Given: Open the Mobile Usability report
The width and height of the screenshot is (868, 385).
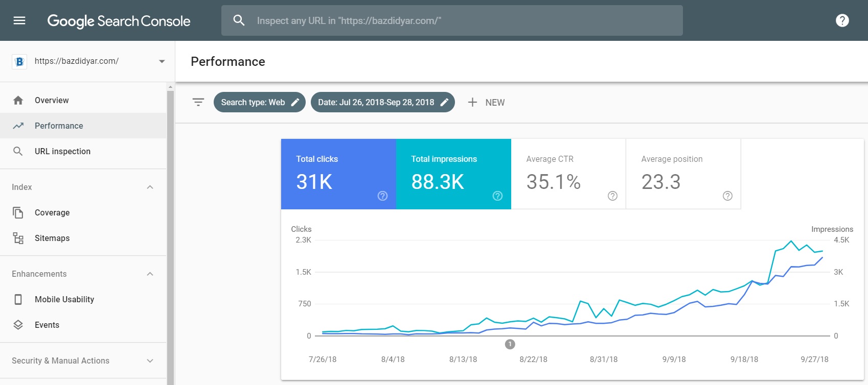Looking at the screenshot, I should click(x=83, y=299).
